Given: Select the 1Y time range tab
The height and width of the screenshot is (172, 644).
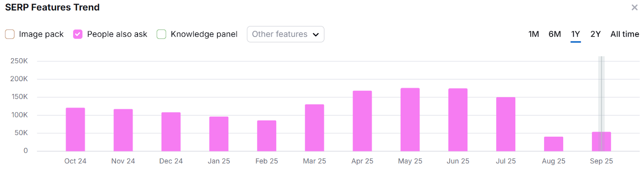Looking at the screenshot, I should [576, 34].
